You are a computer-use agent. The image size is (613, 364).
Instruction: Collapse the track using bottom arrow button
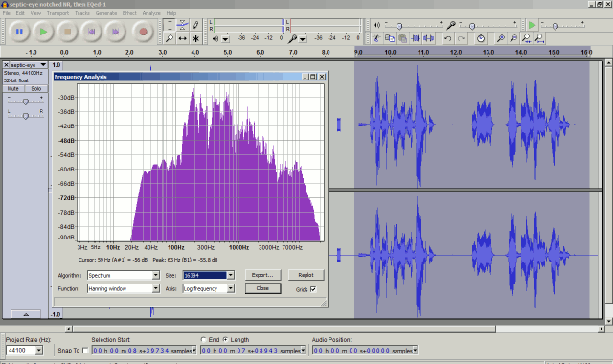(x=26, y=314)
